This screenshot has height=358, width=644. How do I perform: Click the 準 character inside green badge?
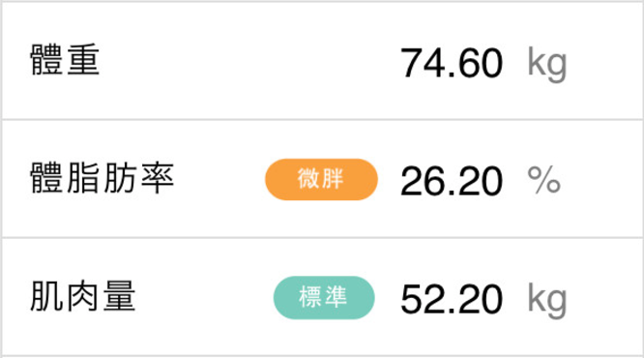pos(337,297)
